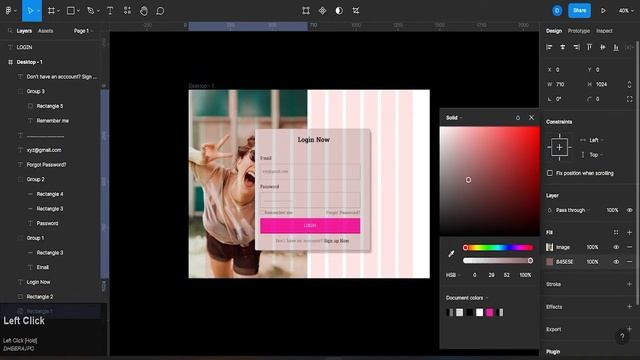Toggle constrain proportions link

coord(629,84)
